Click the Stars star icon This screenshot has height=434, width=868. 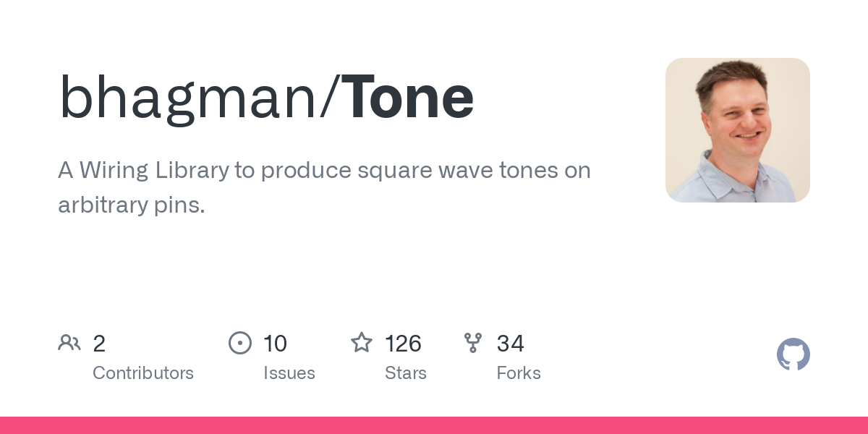[x=362, y=342]
